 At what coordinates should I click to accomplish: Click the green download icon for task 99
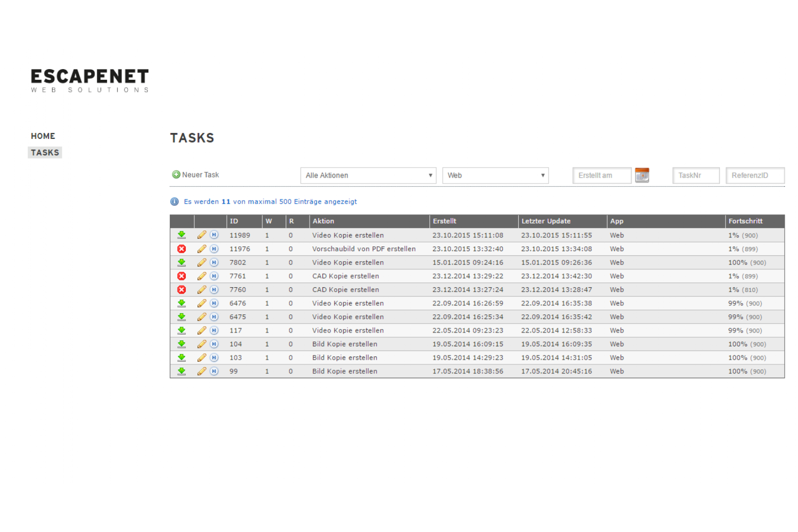(181, 371)
